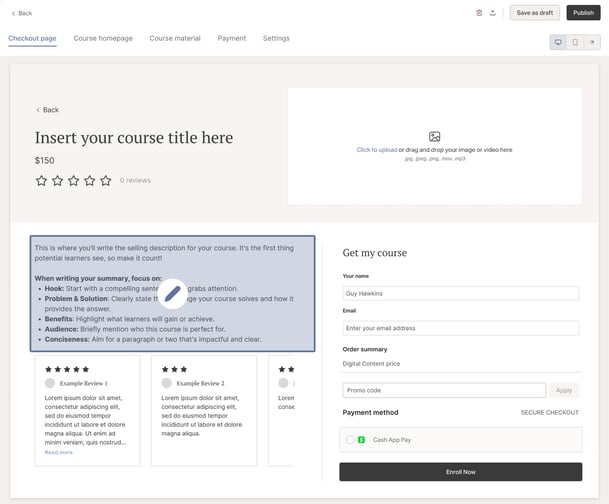Viewport: 609px width, 504px height.
Task: Go to the Payment tab
Action: pyautogui.click(x=231, y=38)
